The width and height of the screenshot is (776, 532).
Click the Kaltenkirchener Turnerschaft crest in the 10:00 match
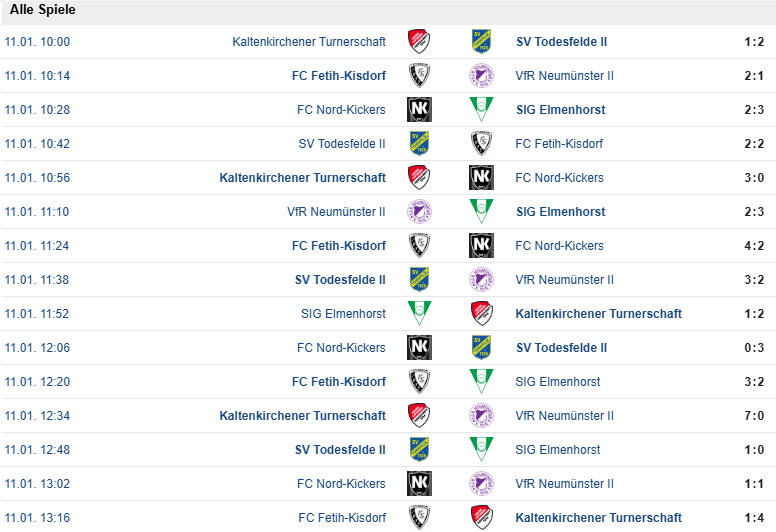click(x=419, y=42)
